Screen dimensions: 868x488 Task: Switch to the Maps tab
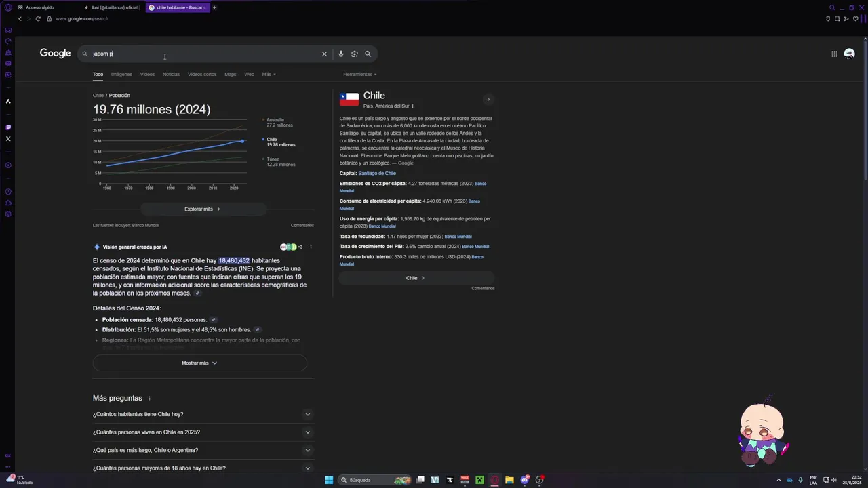231,75
